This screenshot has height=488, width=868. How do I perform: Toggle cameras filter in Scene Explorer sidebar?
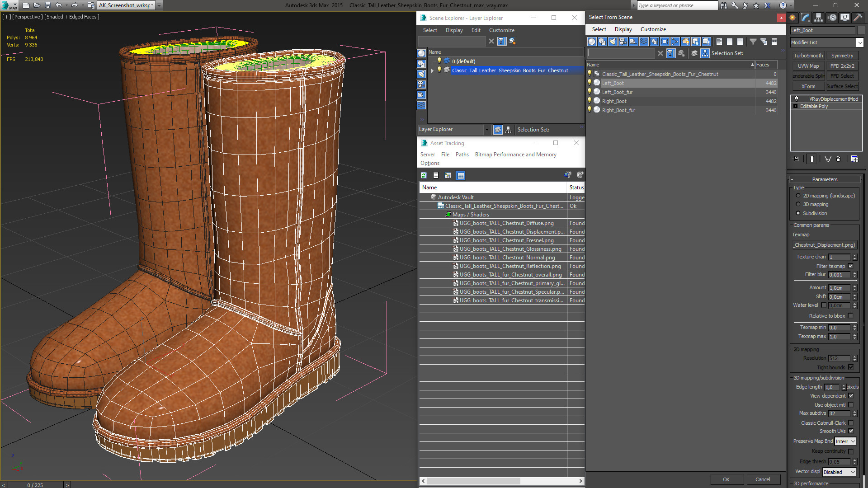tap(421, 84)
